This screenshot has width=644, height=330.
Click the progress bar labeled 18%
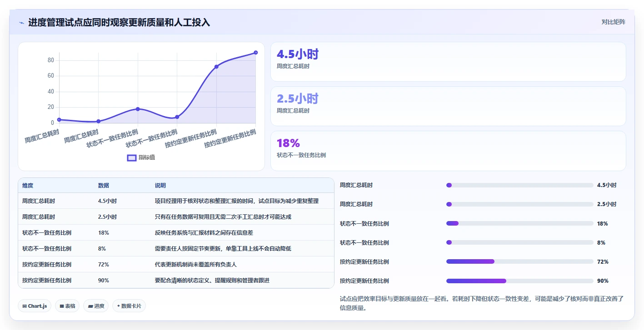(x=520, y=223)
